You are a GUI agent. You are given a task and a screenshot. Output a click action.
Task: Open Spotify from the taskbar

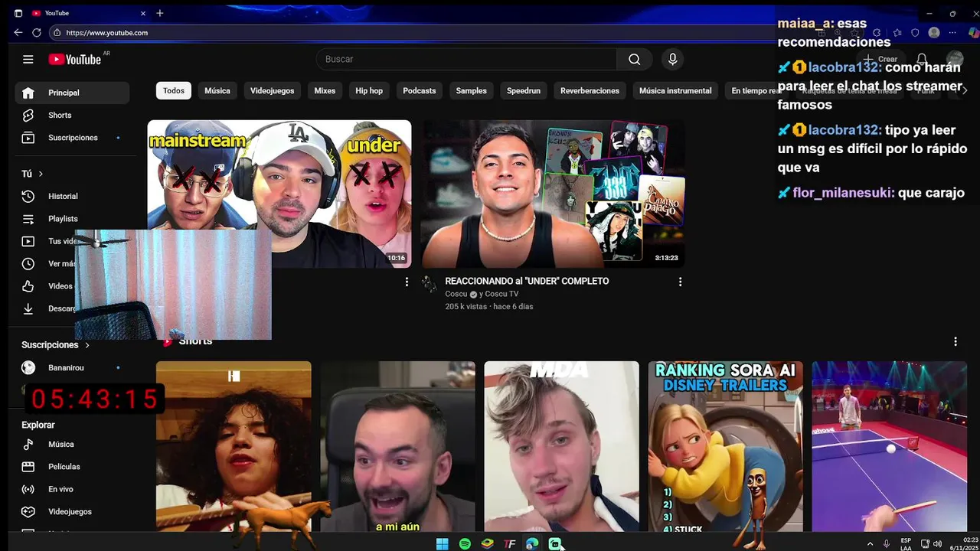(x=465, y=544)
